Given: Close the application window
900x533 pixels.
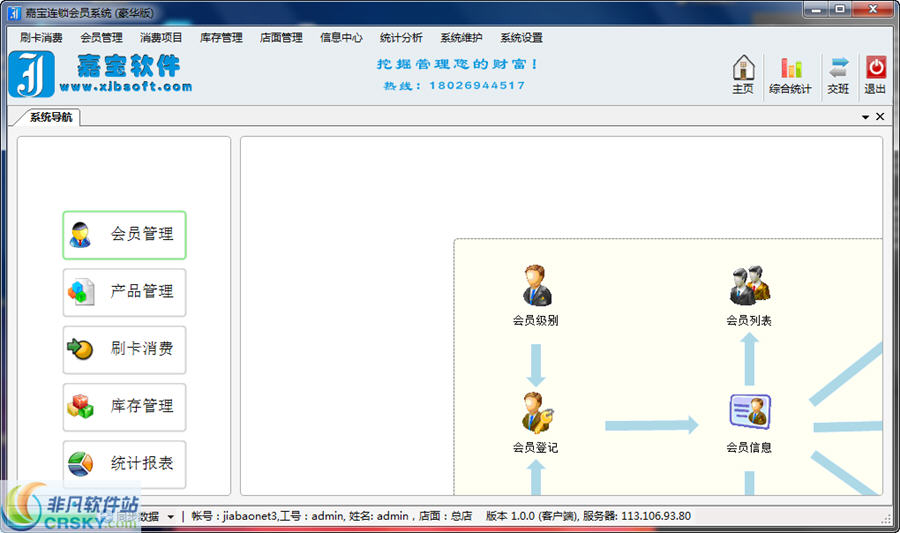Looking at the screenshot, I should [872, 10].
